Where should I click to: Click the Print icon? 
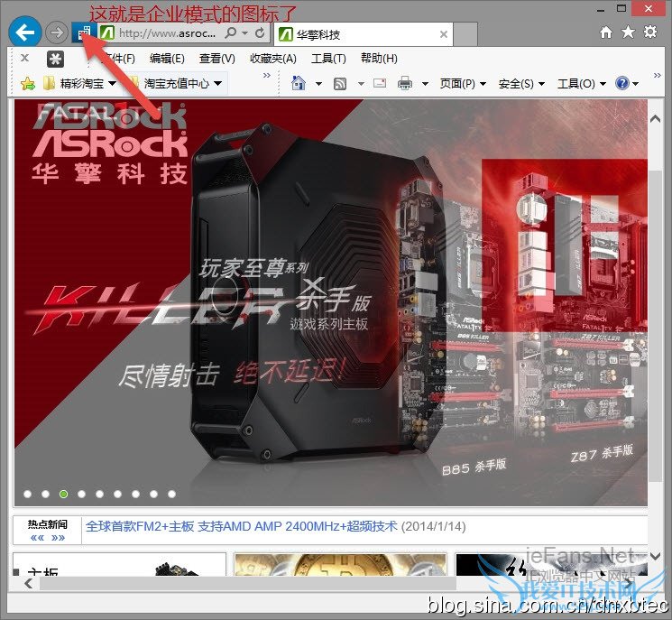[405, 83]
